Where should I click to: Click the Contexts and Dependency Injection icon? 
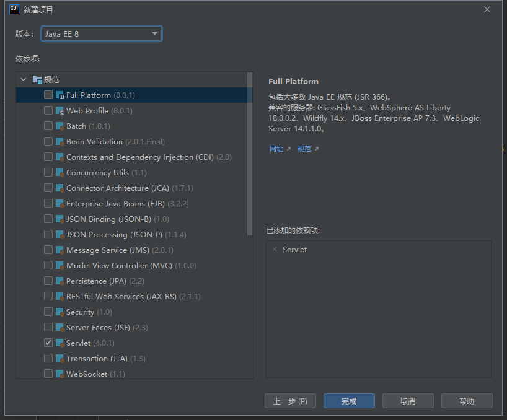click(60, 157)
